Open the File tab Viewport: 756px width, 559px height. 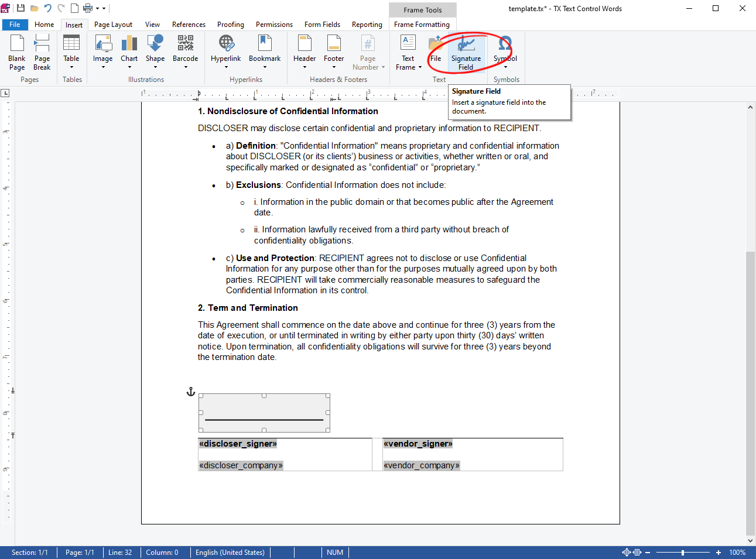click(x=15, y=25)
